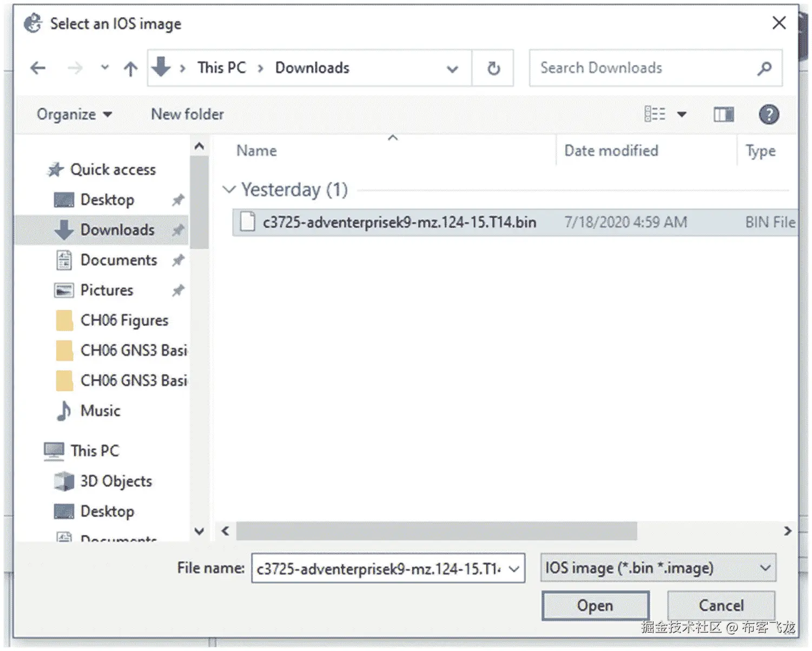
Task: Click the 7/18/2020 4:59 AM date cell
Action: [x=626, y=222]
